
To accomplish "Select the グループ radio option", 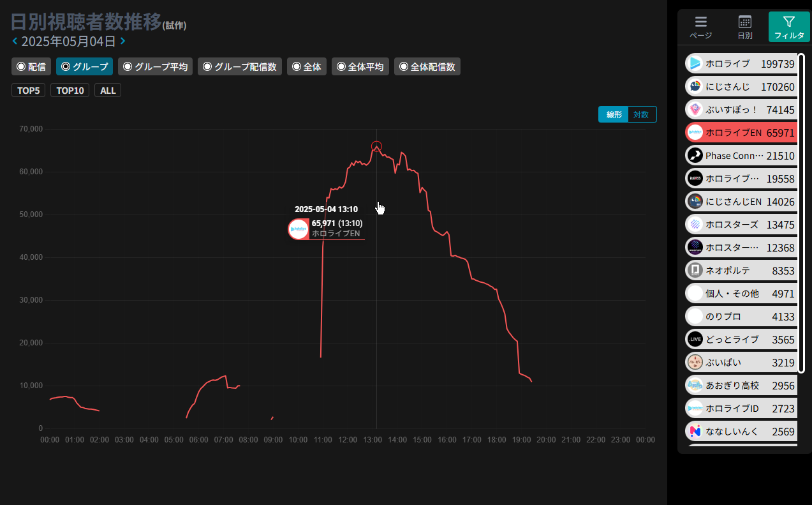I will coord(84,66).
